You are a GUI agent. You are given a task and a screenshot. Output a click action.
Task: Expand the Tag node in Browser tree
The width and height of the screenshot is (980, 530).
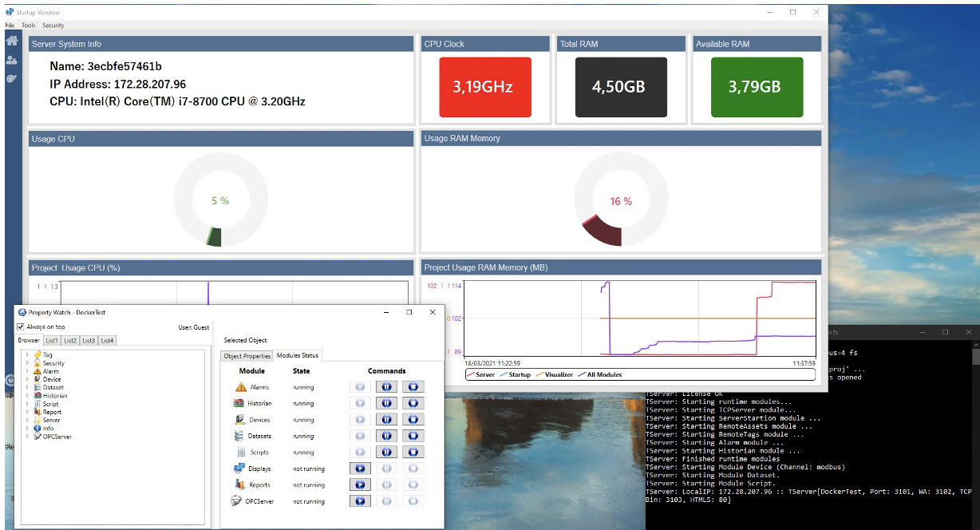coord(28,355)
